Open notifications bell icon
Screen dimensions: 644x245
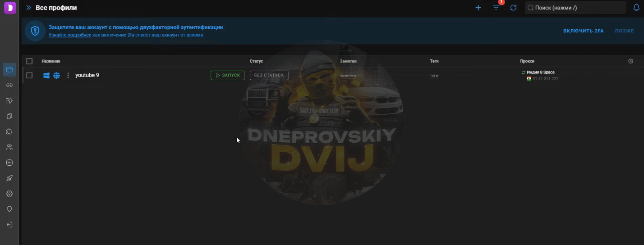pos(637,8)
